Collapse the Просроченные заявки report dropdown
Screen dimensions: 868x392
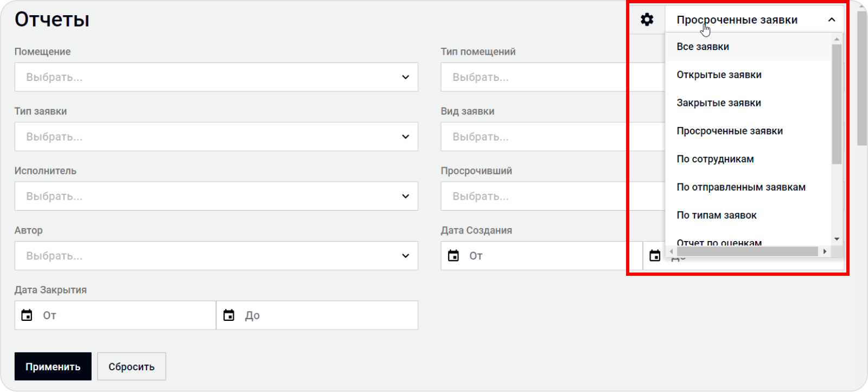pos(831,20)
